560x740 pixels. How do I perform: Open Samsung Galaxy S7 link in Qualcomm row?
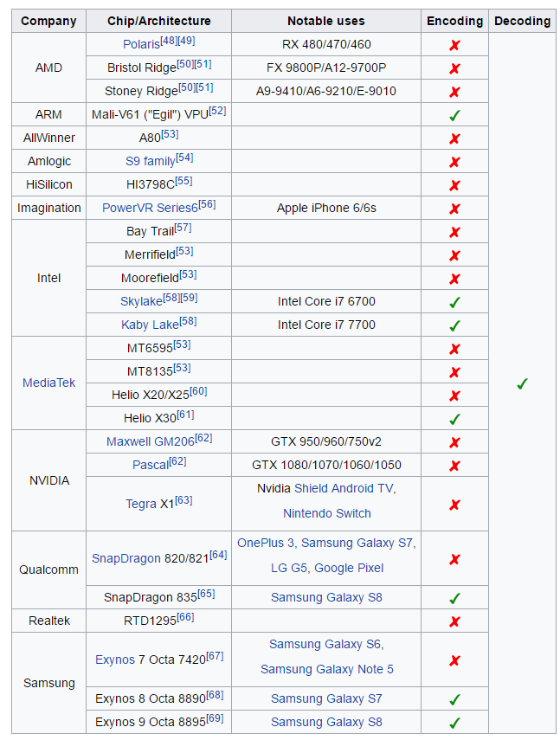click(x=357, y=544)
